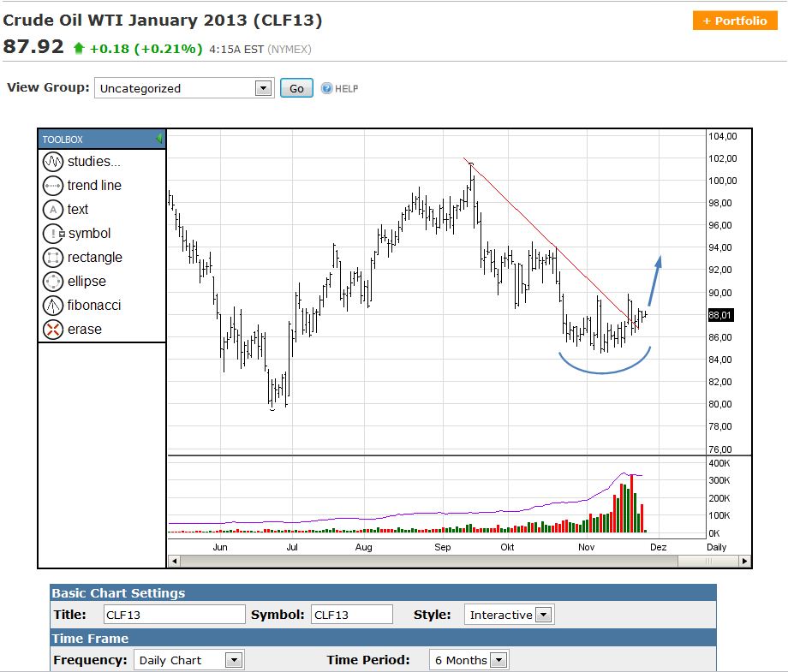Select the rectangle drawing tool

coord(83,257)
